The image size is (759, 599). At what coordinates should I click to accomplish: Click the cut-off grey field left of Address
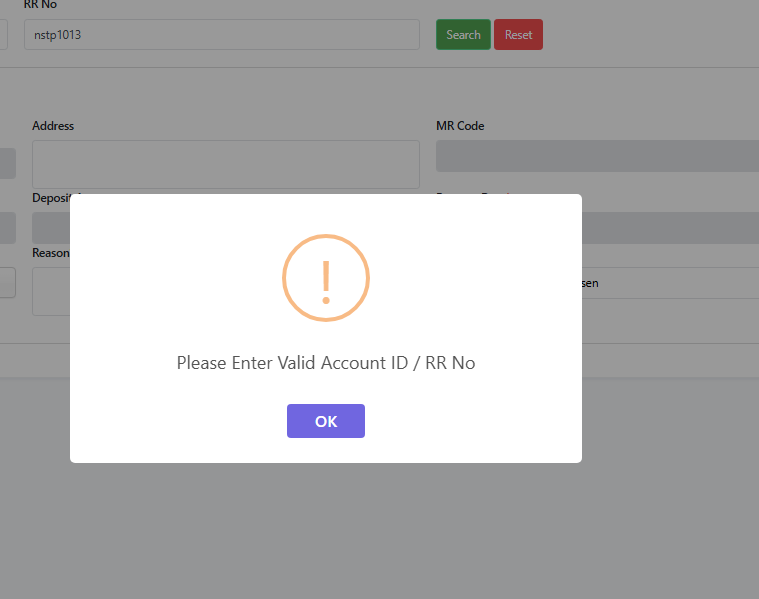pyautogui.click(x=7, y=164)
